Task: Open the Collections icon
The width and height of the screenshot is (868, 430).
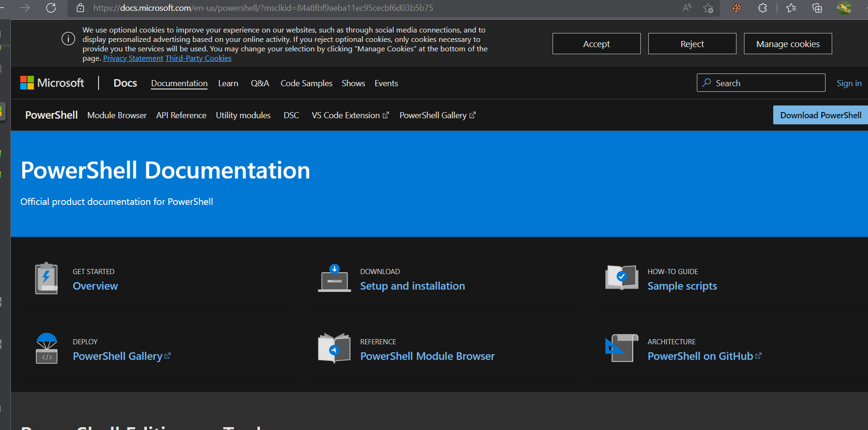Action: [x=817, y=8]
